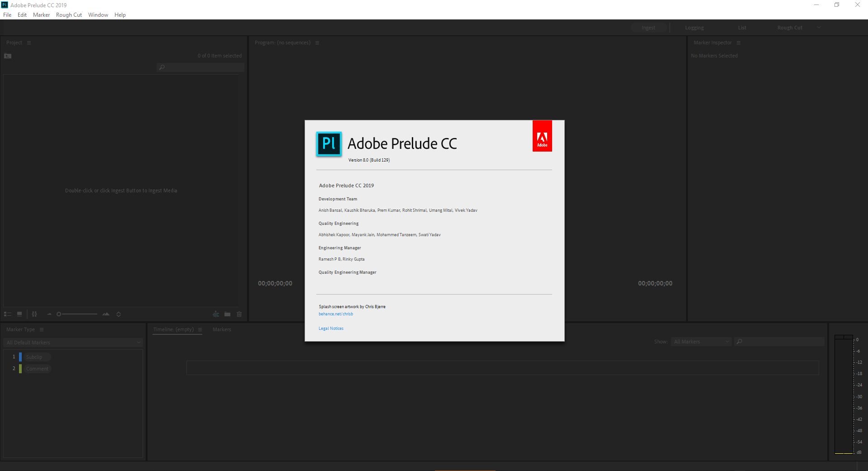Switch to the Ingest workspace

(x=649, y=28)
